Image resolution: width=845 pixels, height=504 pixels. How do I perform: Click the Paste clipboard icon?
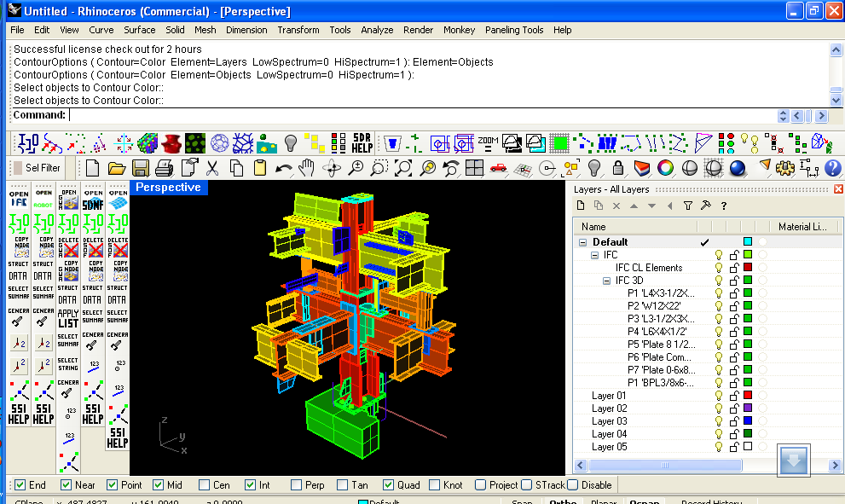click(x=260, y=168)
